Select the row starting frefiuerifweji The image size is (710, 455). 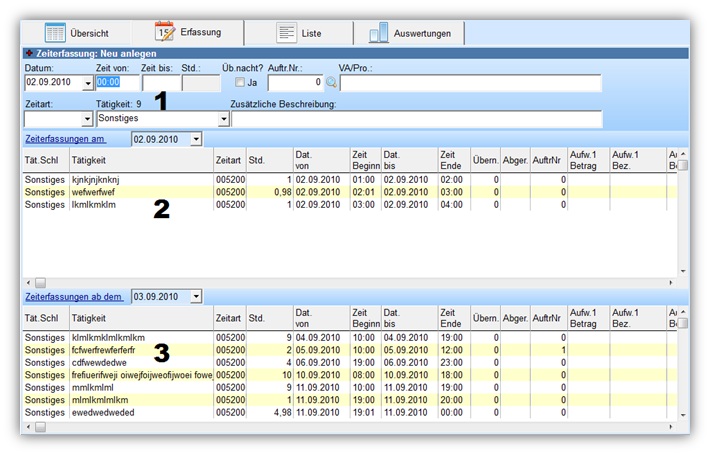[350, 375]
